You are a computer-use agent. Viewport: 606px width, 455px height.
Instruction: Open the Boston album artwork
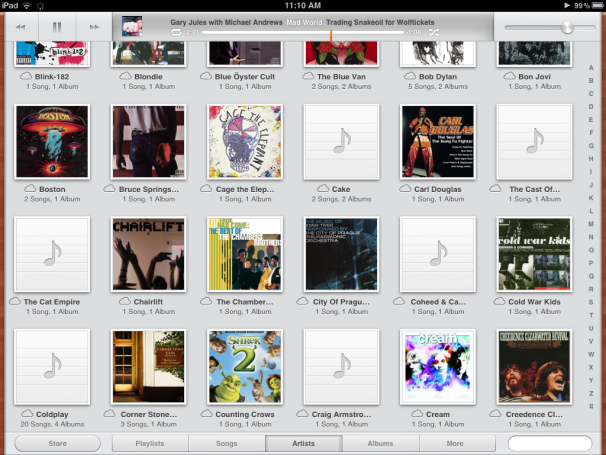pyautogui.click(x=52, y=141)
